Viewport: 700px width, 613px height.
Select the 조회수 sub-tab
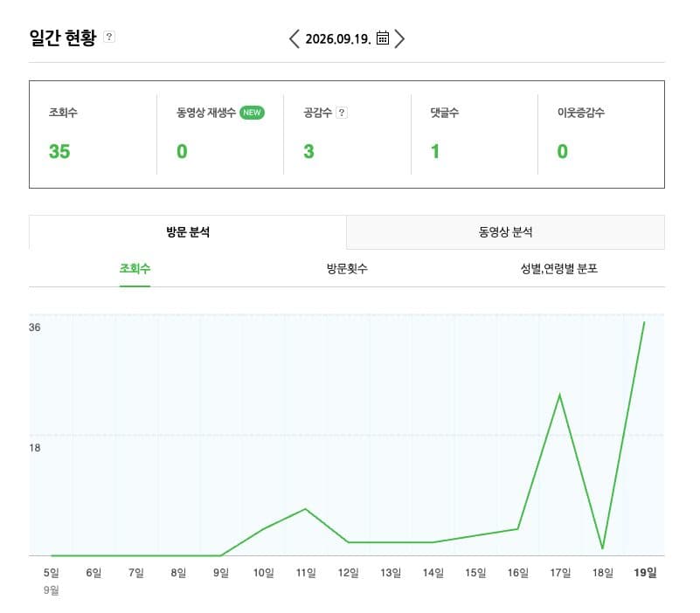[x=135, y=269]
